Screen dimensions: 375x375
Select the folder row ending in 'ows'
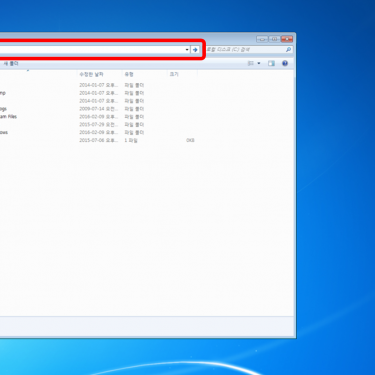[x=99, y=132]
